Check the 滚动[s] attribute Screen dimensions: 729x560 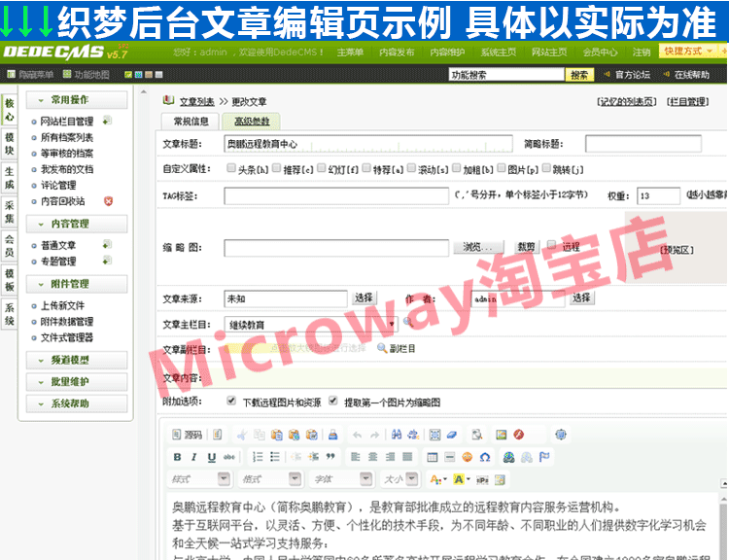(x=411, y=168)
